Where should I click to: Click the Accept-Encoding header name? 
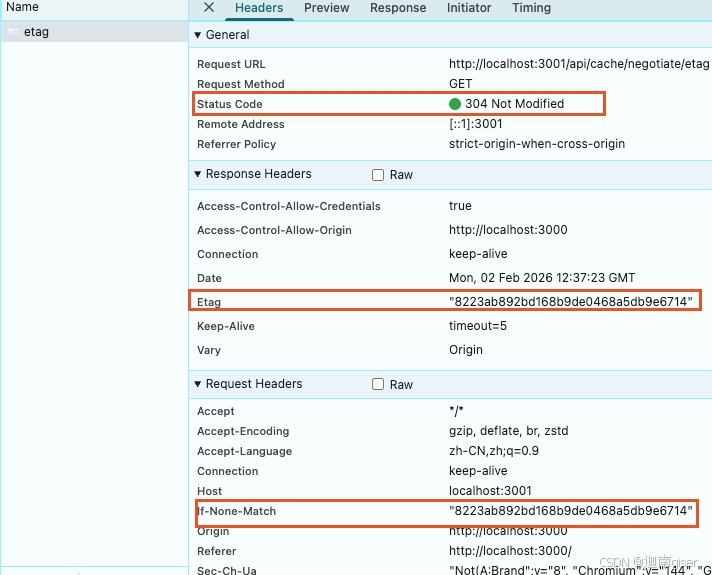point(243,431)
